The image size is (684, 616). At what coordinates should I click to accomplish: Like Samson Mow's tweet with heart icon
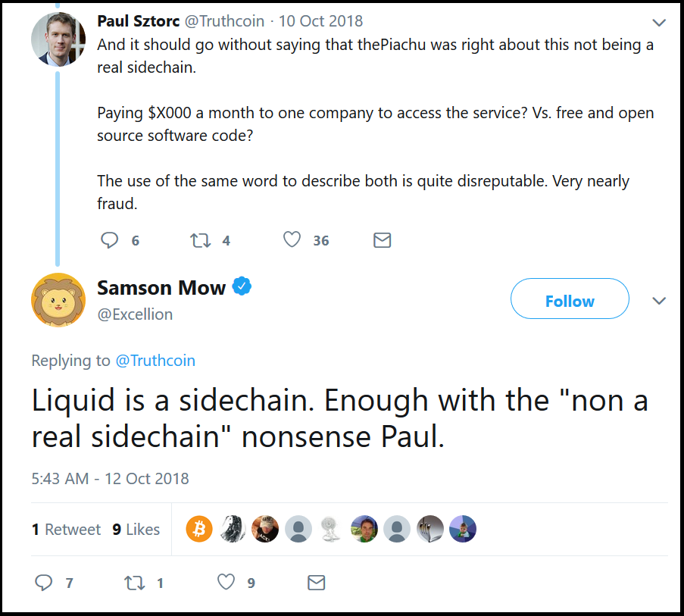[226, 582]
